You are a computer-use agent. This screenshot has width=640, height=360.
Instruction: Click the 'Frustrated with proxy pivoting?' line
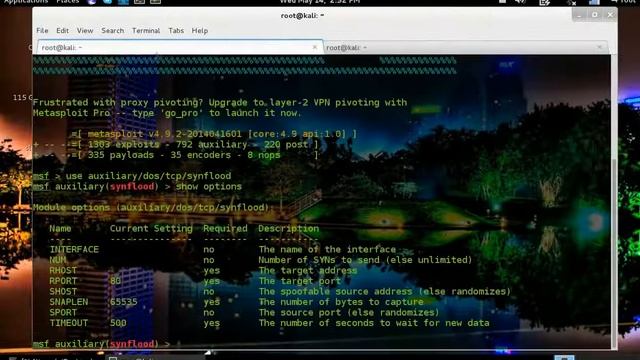pyautogui.click(x=220, y=102)
